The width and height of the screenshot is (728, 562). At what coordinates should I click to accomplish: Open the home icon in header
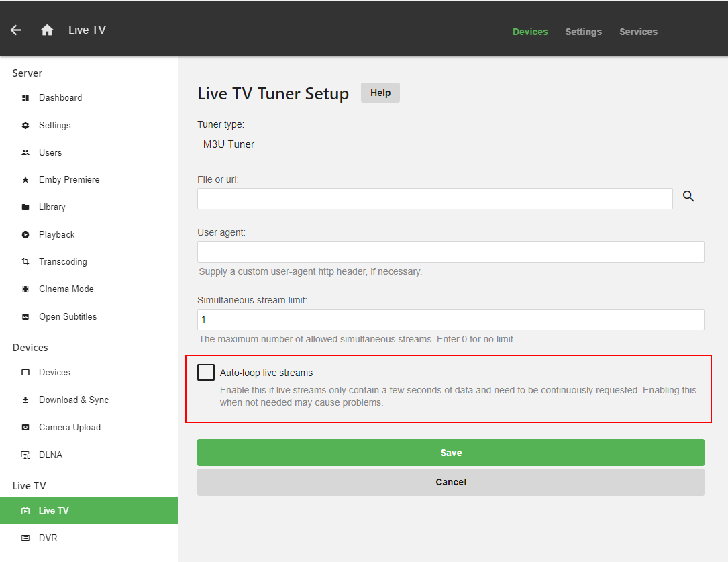pos(47,30)
